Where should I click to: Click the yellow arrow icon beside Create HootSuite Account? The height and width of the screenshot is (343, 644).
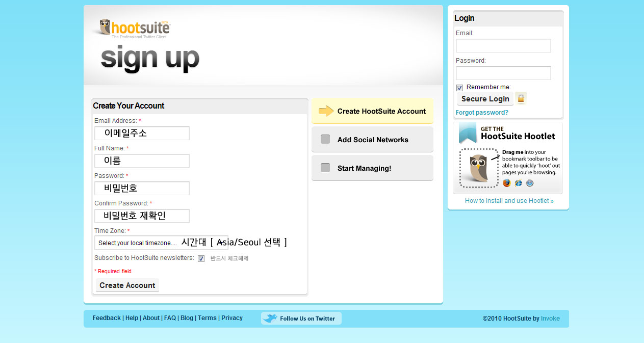[x=326, y=111]
